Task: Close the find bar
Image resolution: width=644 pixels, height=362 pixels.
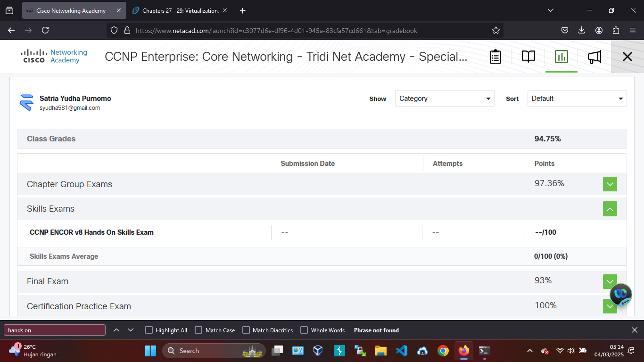Action: (635, 330)
